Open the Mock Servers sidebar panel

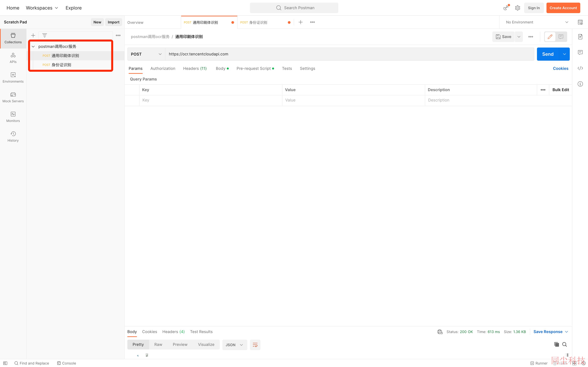[x=13, y=97]
